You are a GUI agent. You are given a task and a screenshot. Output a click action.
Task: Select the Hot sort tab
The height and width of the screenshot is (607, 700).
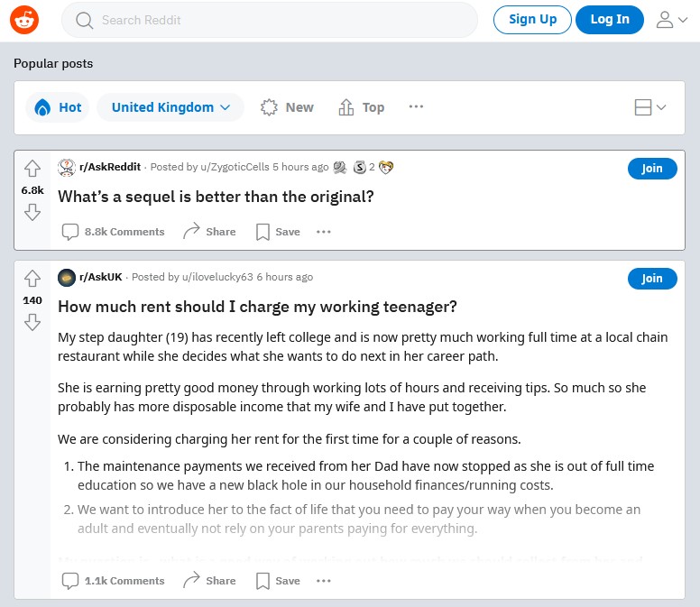58,107
